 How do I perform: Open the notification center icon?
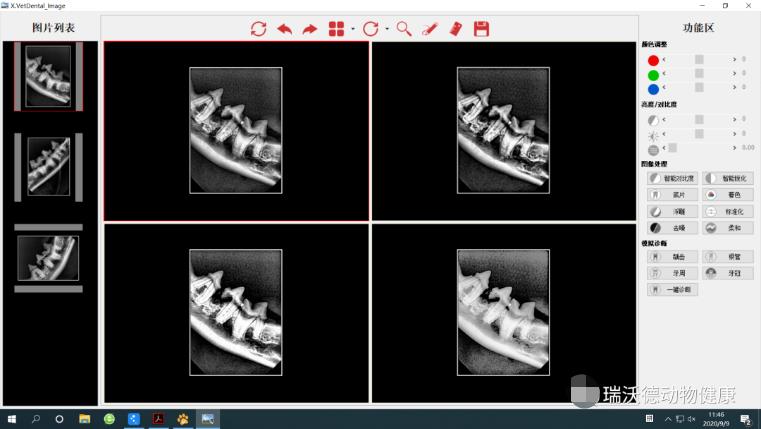[x=746, y=419]
